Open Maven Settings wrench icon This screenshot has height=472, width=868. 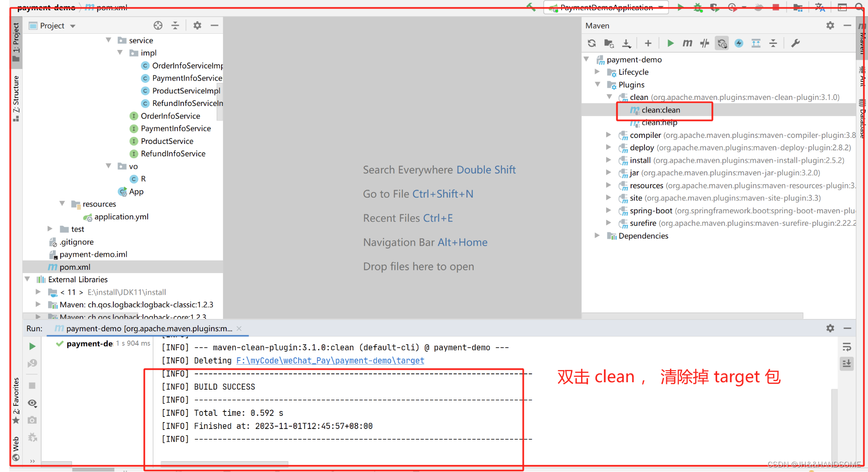click(795, 43)
